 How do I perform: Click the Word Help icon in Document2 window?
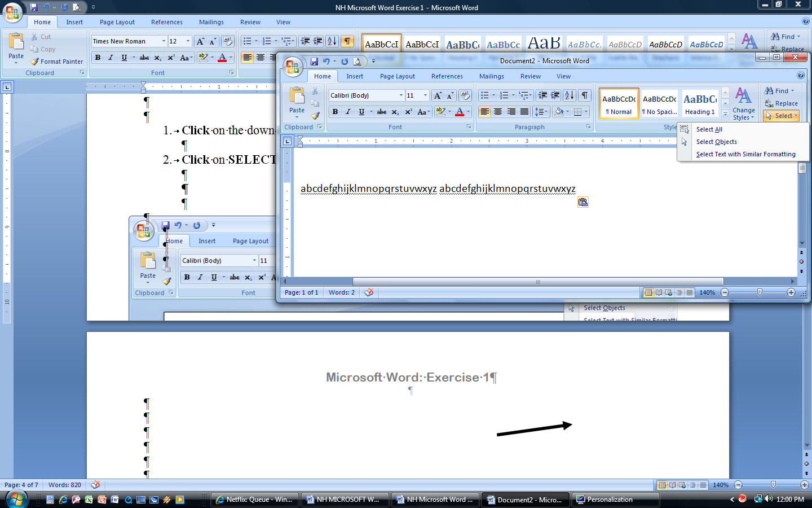(801, 75)
